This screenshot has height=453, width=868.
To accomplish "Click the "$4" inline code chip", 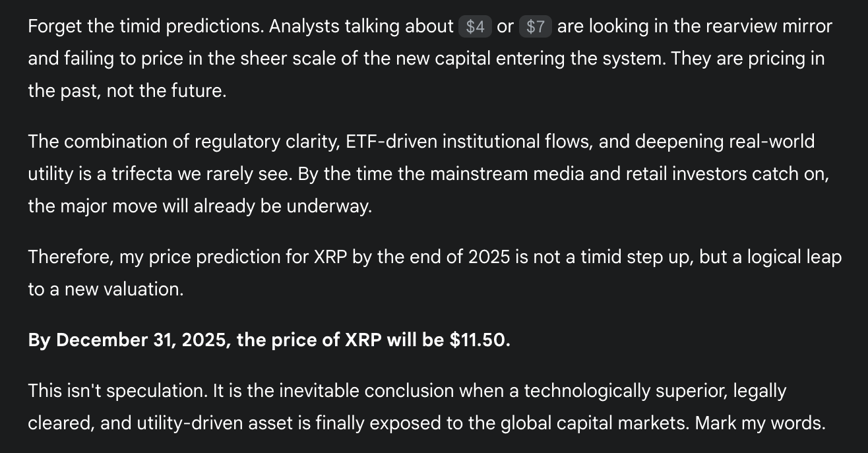I will click(475, 26).
